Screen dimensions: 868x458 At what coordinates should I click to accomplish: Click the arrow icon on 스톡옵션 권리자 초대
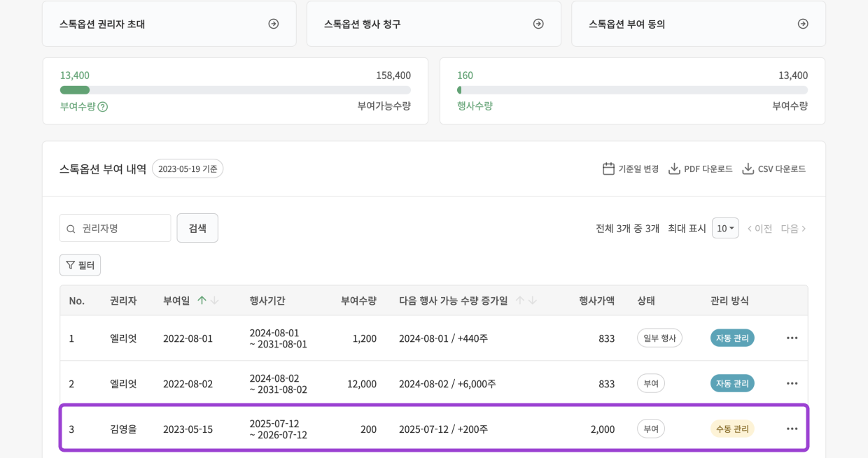(x=274, y=24)
